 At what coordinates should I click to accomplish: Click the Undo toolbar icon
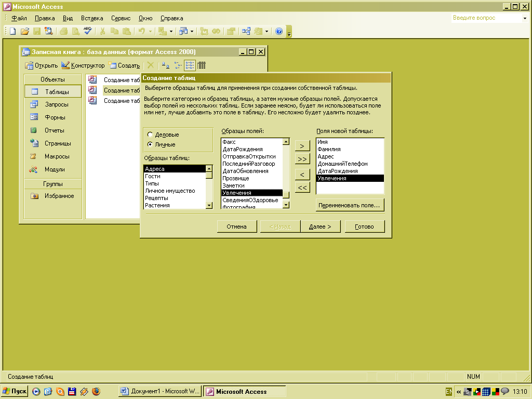click(141, 31)
